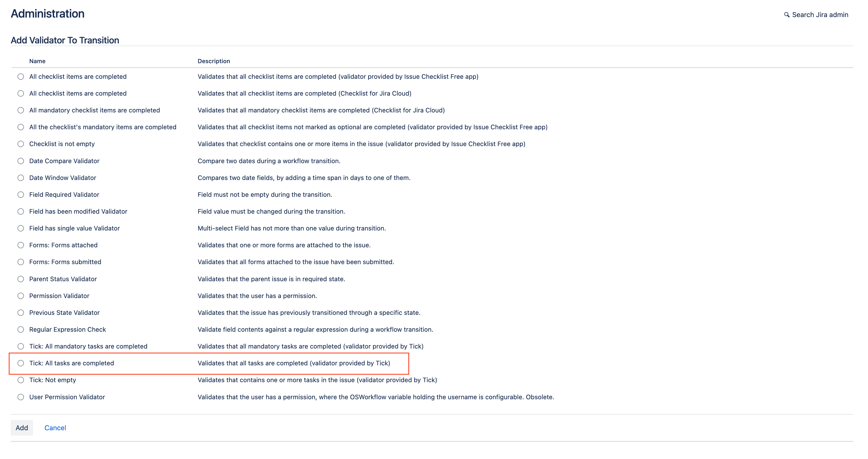Click 'Tick: Not empty' name text
Image resolution: width=868 pixels, height=459 pixels.
coord(53,380)
